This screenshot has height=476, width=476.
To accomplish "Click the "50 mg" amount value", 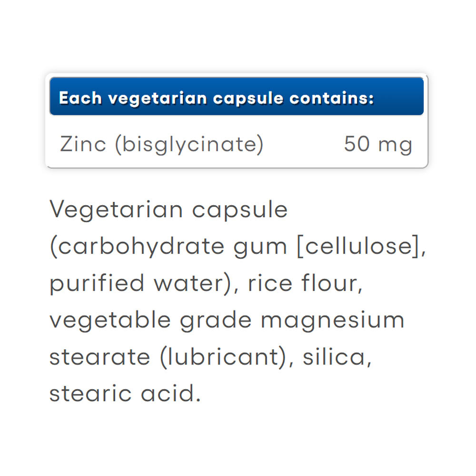I will coord(378,145).
